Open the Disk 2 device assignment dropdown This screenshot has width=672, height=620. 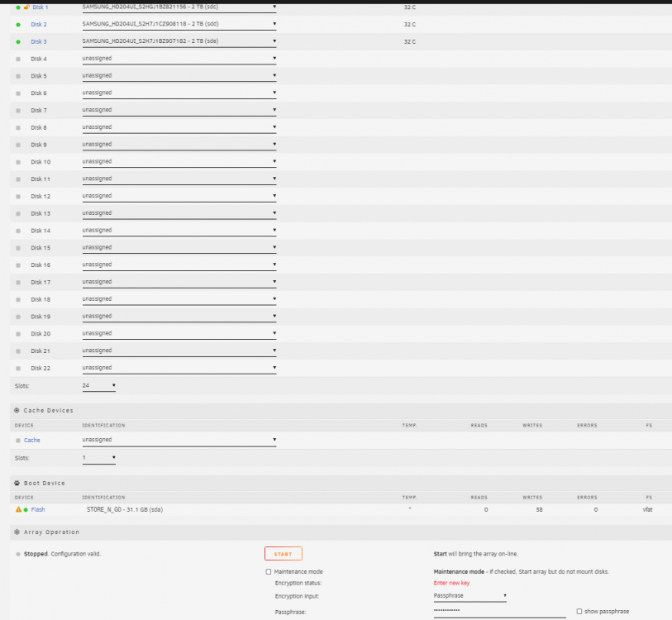179,25
